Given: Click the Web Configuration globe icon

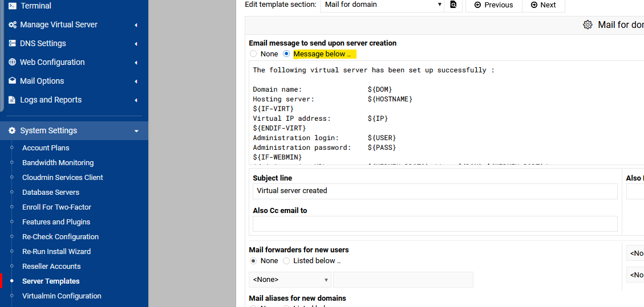Looking at the screenshot, I should point(13,63).
